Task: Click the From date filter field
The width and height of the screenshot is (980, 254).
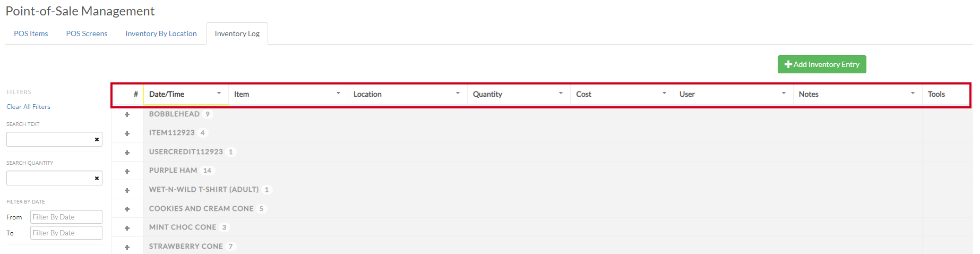Action: [66, 217]
